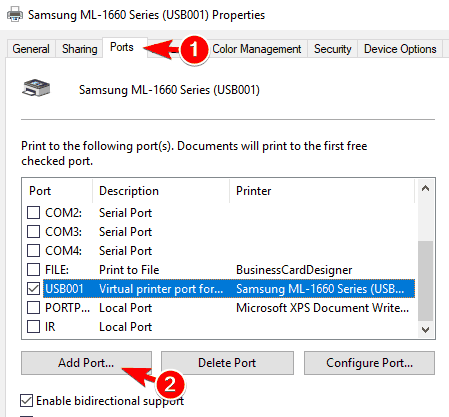Click Microsoft XPS Document Write... entry
The image size is (449, 417).
[x=322, y=308]
